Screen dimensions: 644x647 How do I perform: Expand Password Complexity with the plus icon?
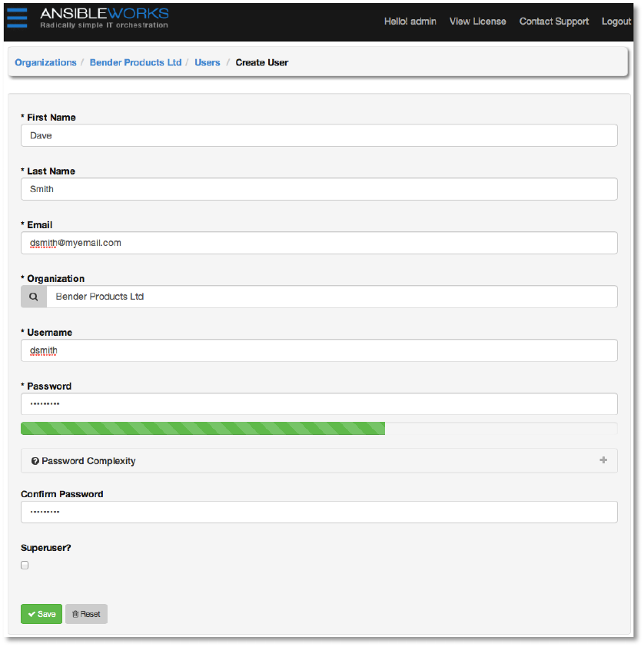coord(603,460)
